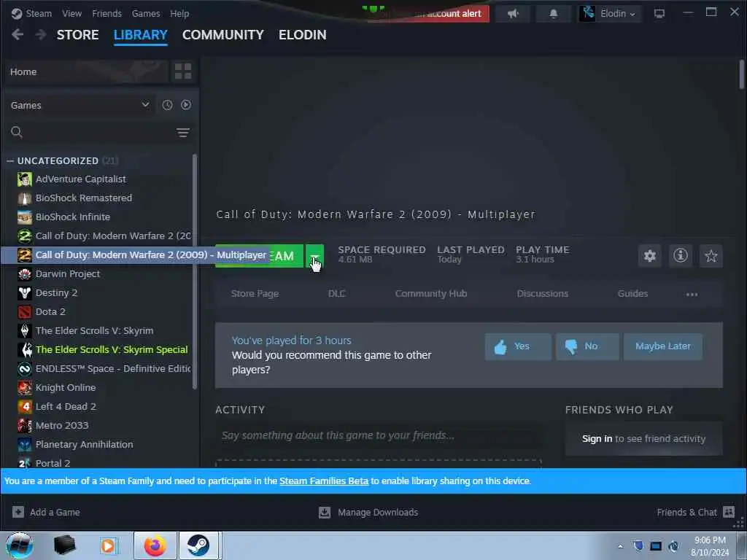This screenshot has width=747, height=560.
Task: Click the Windows Start orb
Action: coord(19,545)
